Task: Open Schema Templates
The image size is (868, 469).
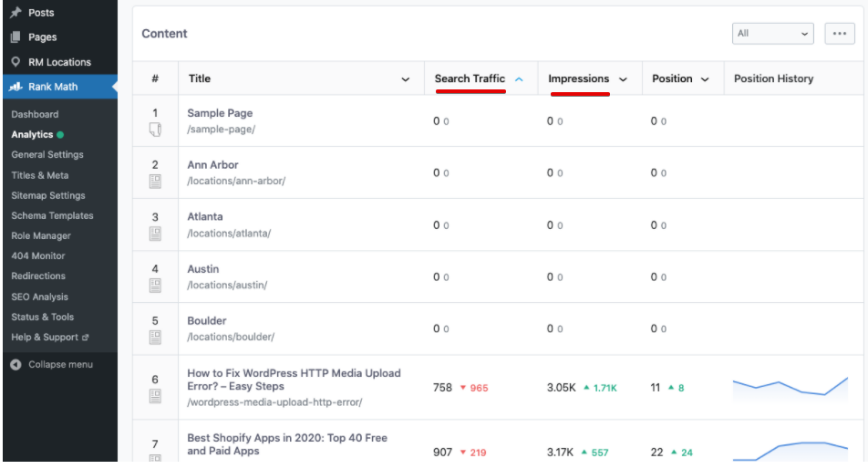Action: (52, 215)
